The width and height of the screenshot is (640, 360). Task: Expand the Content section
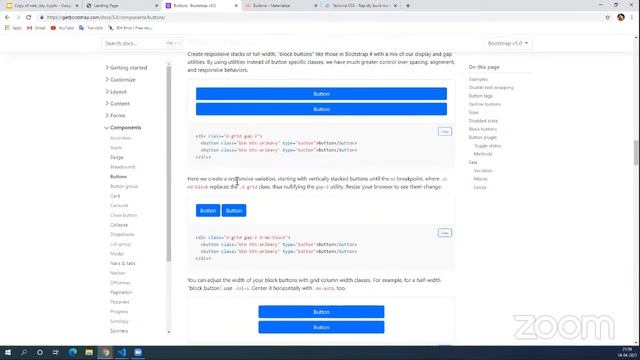pyautogui.click(x=118, y=104)
